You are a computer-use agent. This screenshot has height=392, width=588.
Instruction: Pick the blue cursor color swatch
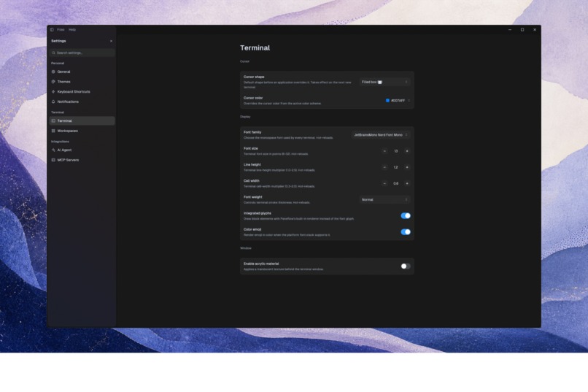[x=387, y=101]
